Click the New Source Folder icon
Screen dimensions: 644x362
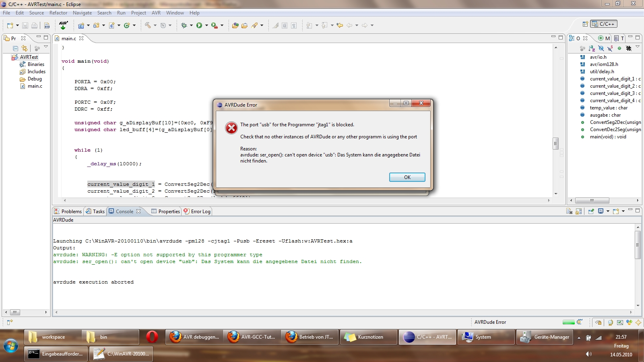coord(96,25)
